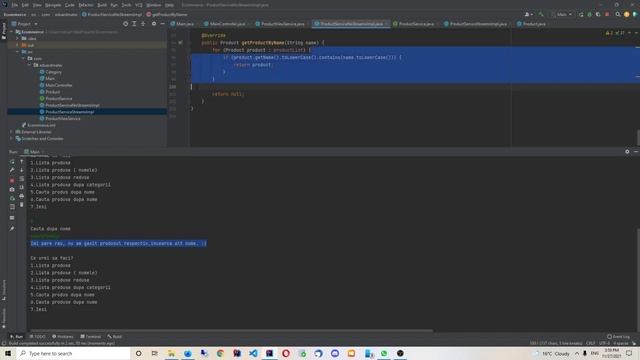
Task: Collapse the Ecommerce root project node
Action: [11, 31]
